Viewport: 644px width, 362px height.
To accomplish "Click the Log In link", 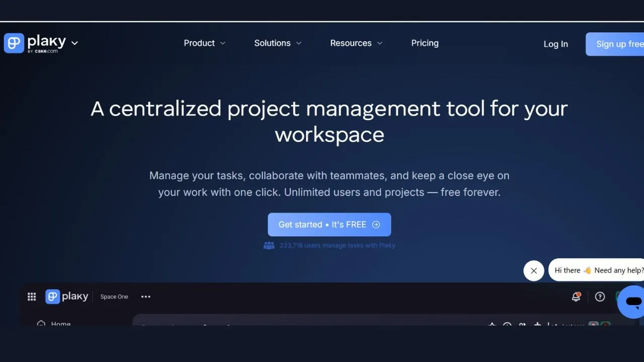I will click(556, 44).
